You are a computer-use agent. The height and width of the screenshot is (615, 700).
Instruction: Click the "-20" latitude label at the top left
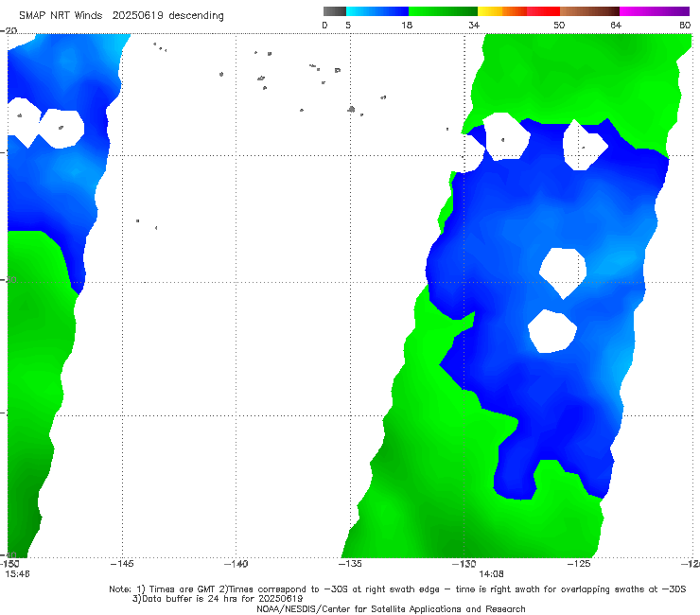click(x=9, y=31)
